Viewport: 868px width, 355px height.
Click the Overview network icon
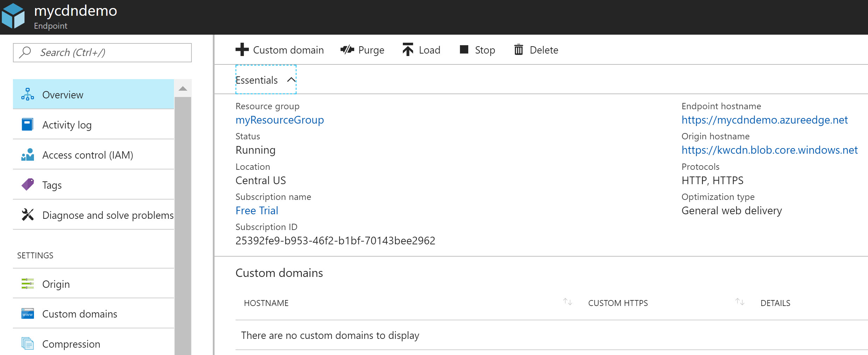point(28,95)
